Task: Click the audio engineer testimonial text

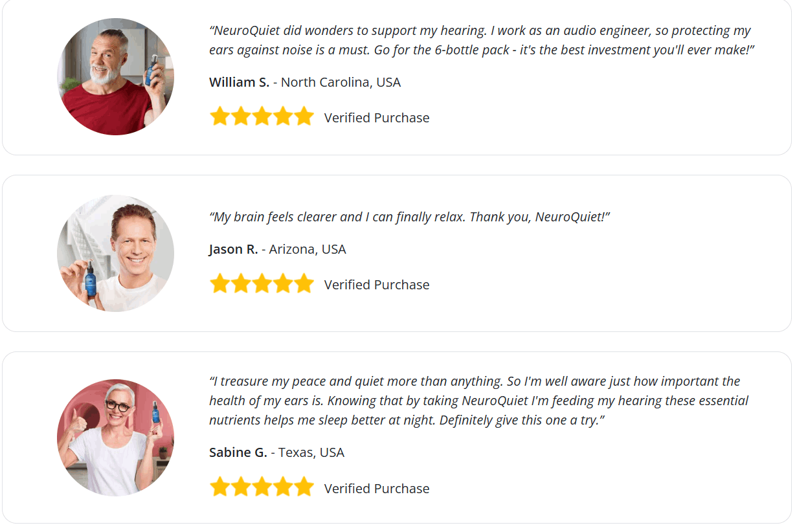Action: pos(482,40)
